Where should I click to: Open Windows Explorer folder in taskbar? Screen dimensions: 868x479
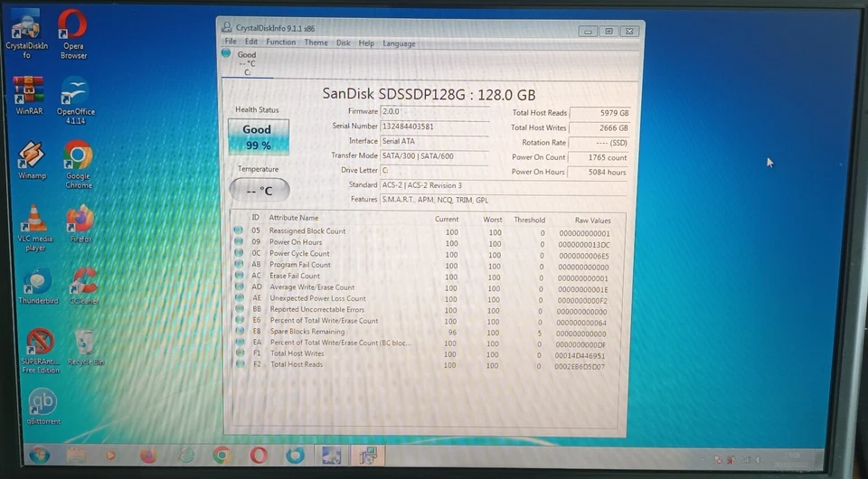point(76,456)
